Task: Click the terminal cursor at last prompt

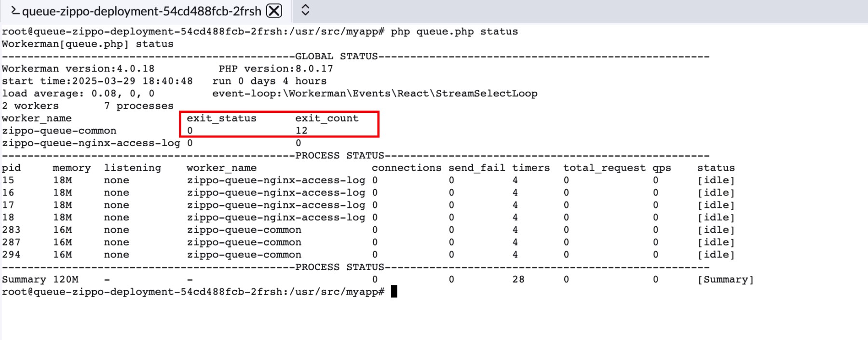Action: pos(394,291)
